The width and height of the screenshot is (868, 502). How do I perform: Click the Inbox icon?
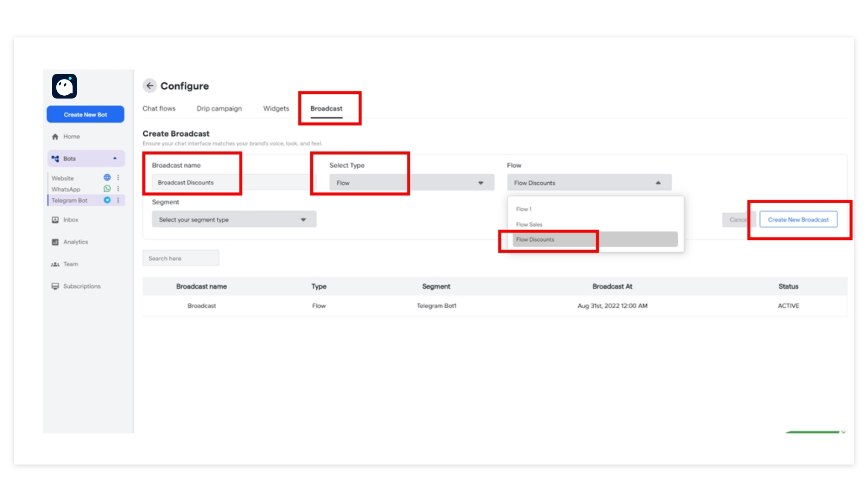(55, 220)
